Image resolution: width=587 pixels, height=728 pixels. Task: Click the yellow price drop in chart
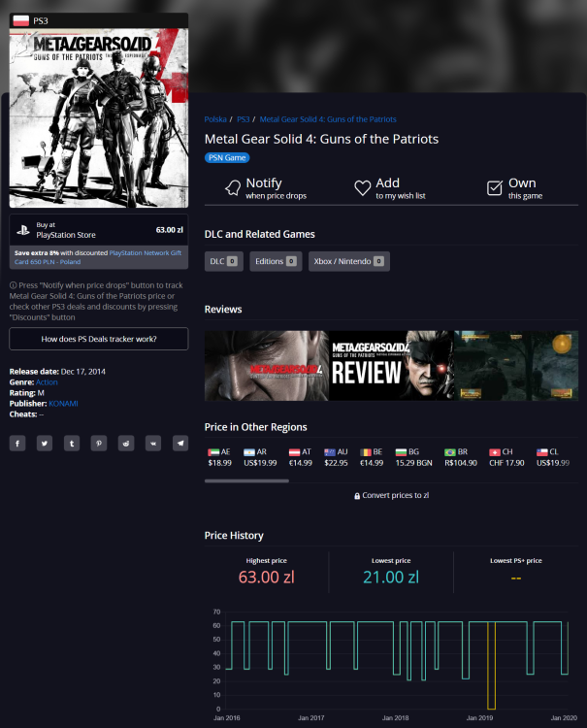[x=491, y=665]
